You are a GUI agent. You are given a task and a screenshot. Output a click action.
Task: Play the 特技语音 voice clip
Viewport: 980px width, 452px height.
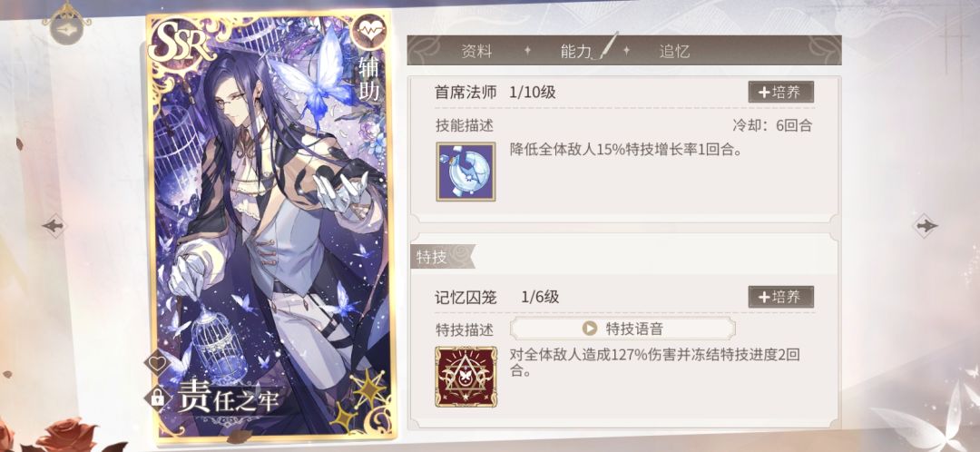click(x=622, y=329)
